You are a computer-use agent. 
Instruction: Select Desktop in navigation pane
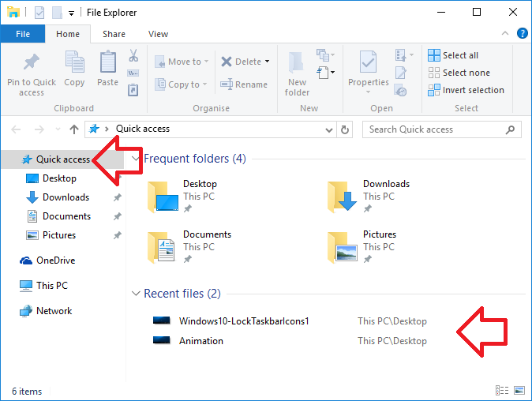pyautogui.click(x=59, y=178)
